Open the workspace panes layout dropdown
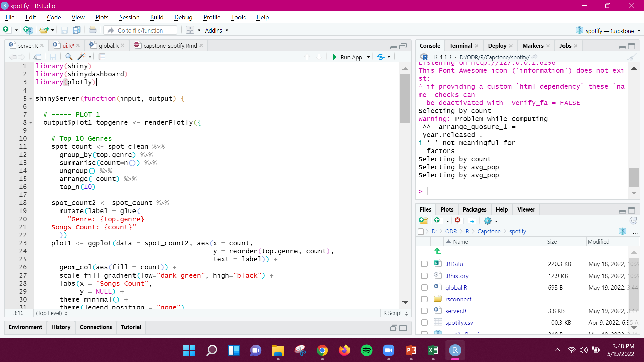This screenshot has width=644, height=362. [193, 30]
